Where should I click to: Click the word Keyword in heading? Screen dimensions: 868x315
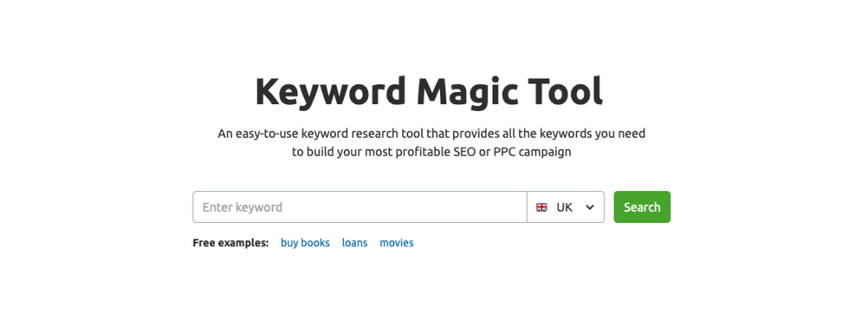coord(331,91)
